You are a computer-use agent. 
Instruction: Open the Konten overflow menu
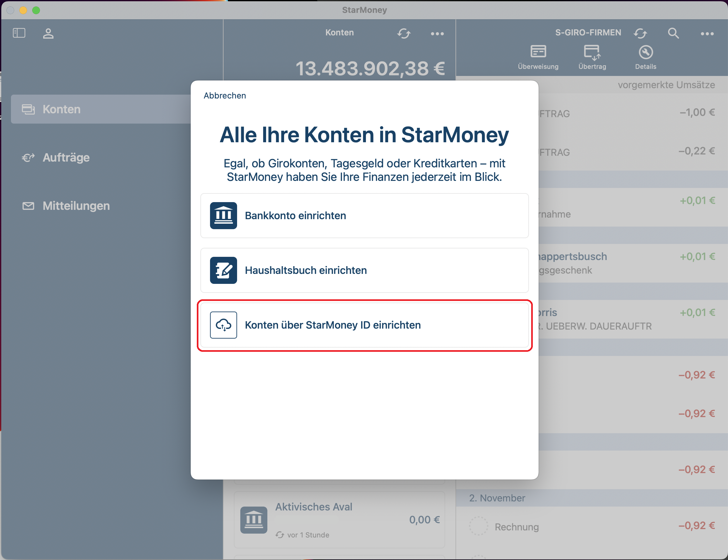pos(437,34)
